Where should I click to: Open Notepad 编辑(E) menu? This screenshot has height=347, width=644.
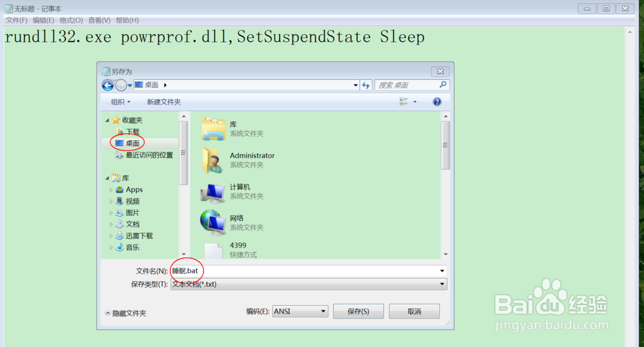(x=44, y=20)
